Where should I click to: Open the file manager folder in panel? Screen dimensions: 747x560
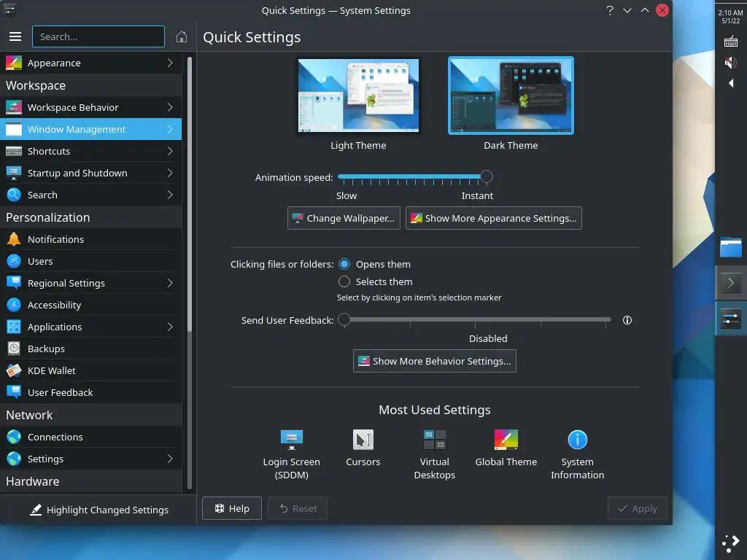pos(730,247)
